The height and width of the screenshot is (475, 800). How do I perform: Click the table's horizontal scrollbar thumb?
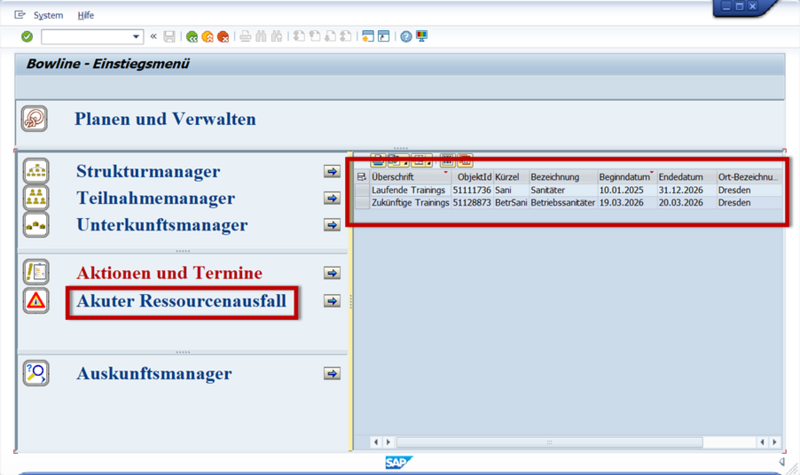coord(549,442)
